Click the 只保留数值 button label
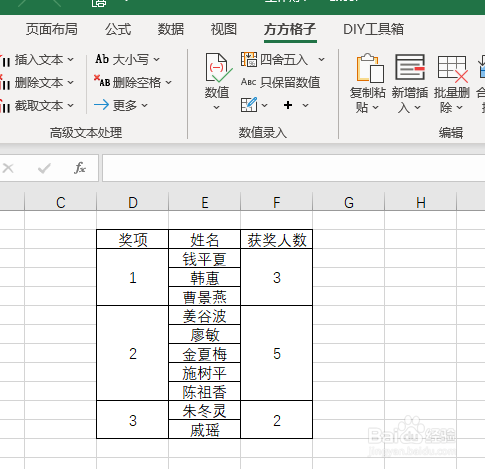 290,82
